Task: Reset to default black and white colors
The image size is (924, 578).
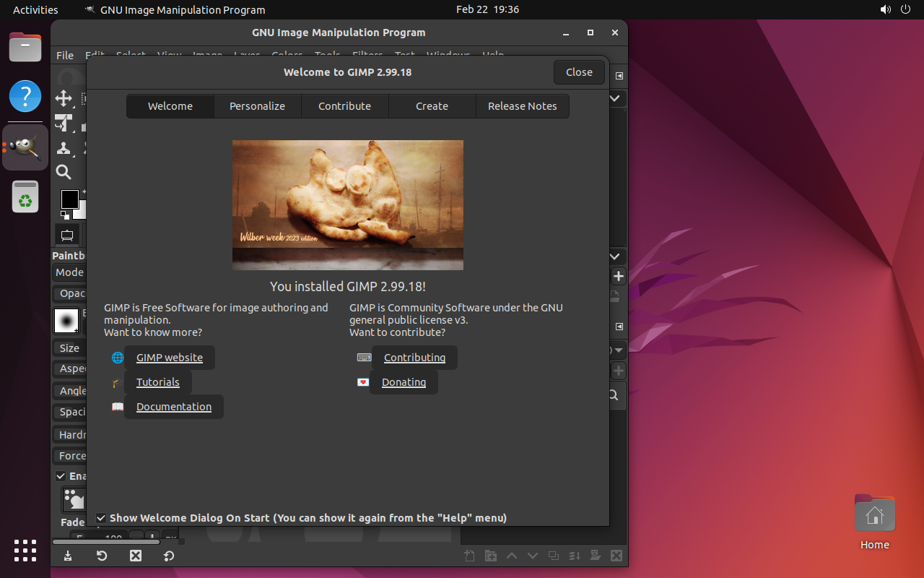Action: [64, 215]
